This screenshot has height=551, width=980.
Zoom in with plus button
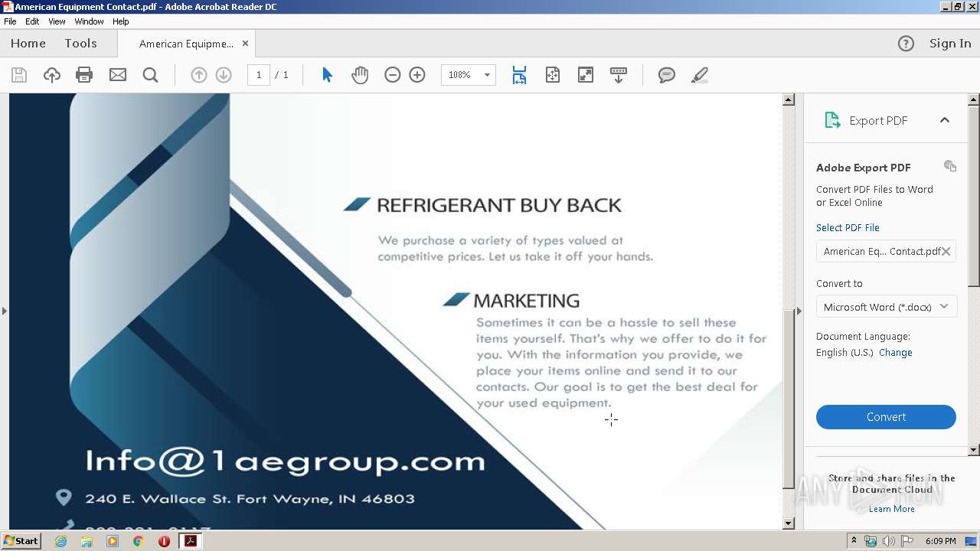point(417,75)
